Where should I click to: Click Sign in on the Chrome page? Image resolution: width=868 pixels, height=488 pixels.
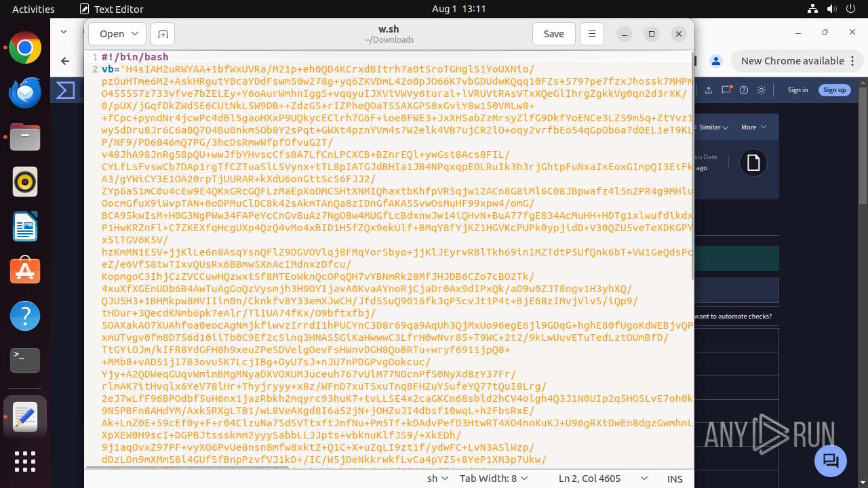[x=797, y=90]
